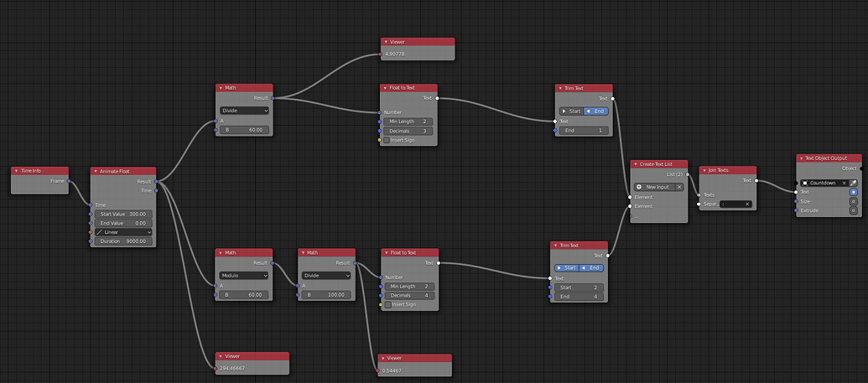The width and height of the screenshot is (868, 383).
Task: Enable Start in the Trim Text node with End 1
Action: [x=571, y=111]
